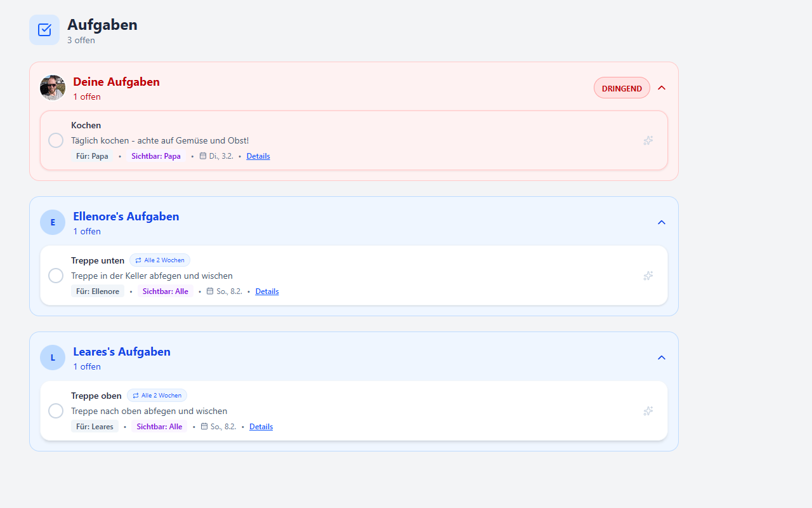Viewport: 812px width, 508px height.
Task: Collapse Ellenore's Aufgaben section
Action: [x=662, y=222]
